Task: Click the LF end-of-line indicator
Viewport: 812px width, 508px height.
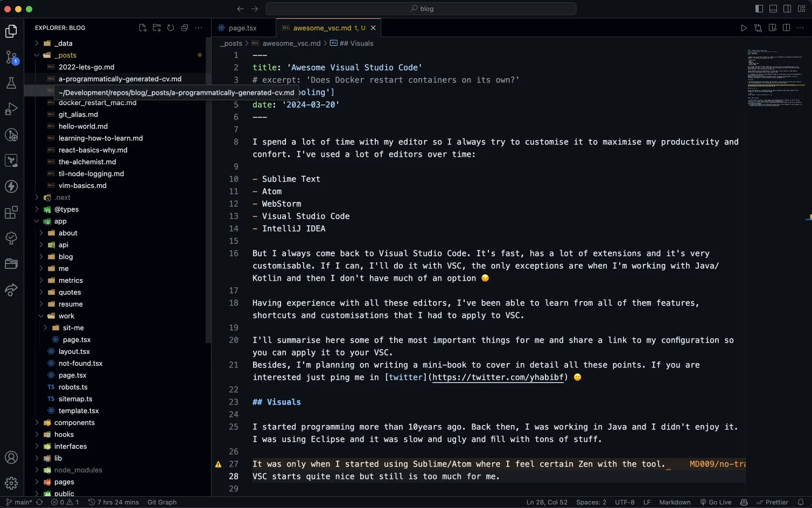Action: pos(647,502)
